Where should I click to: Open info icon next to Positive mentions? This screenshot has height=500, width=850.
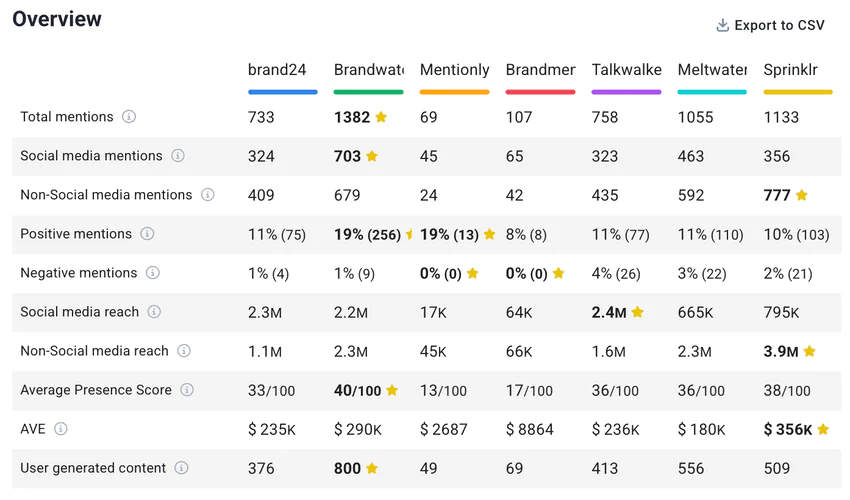pyautogui.click(x=147, y=234)
